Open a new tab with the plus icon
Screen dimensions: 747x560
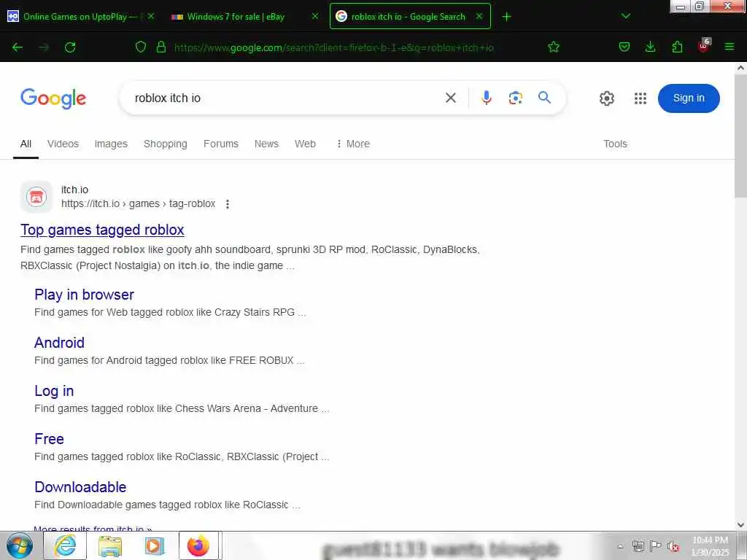[506, 17]
